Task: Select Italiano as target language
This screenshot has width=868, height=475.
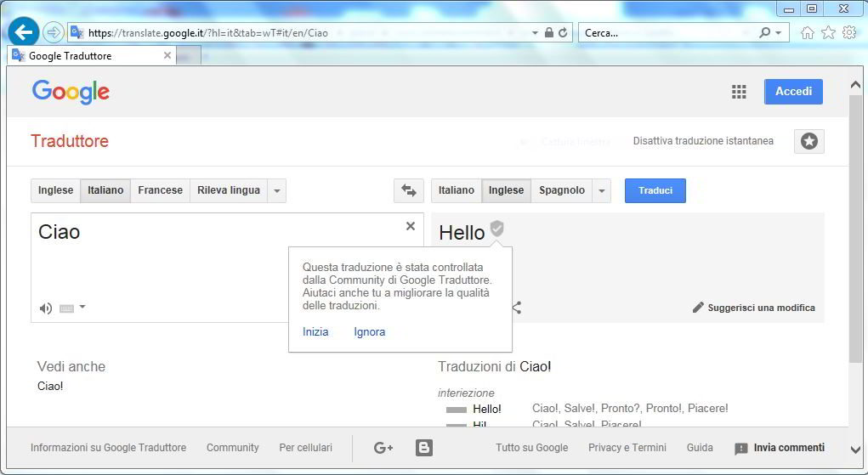Action: click(x=457, y=190)
